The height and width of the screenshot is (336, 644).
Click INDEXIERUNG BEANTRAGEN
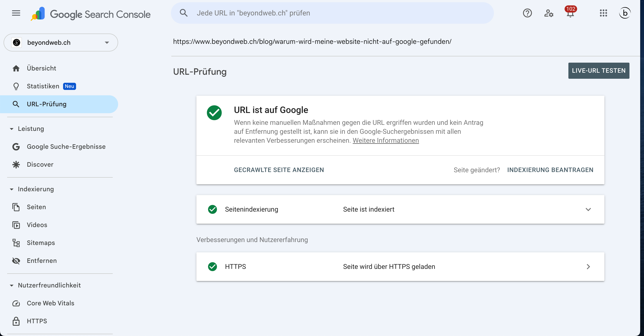[550, 170]
